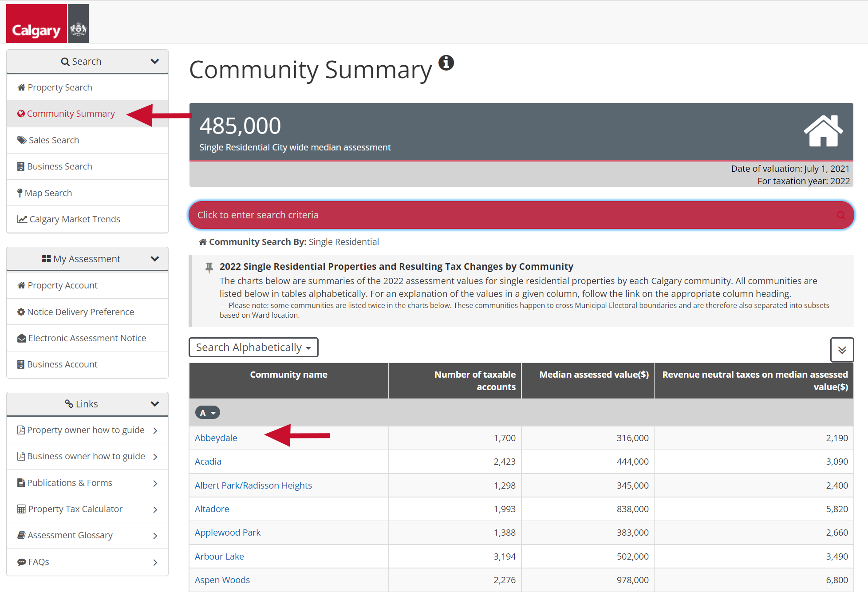Open Property Account page
The width and height of the screenshot is (868, 592).
[x=87, y=285]
